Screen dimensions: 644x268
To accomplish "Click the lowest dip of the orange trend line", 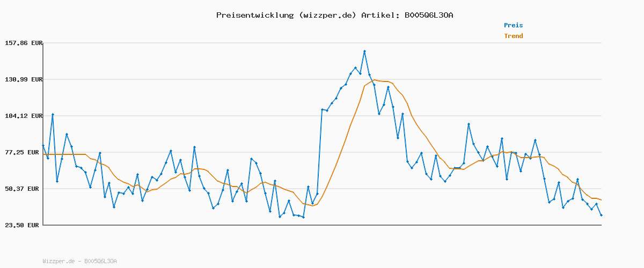I will [312, 205].
